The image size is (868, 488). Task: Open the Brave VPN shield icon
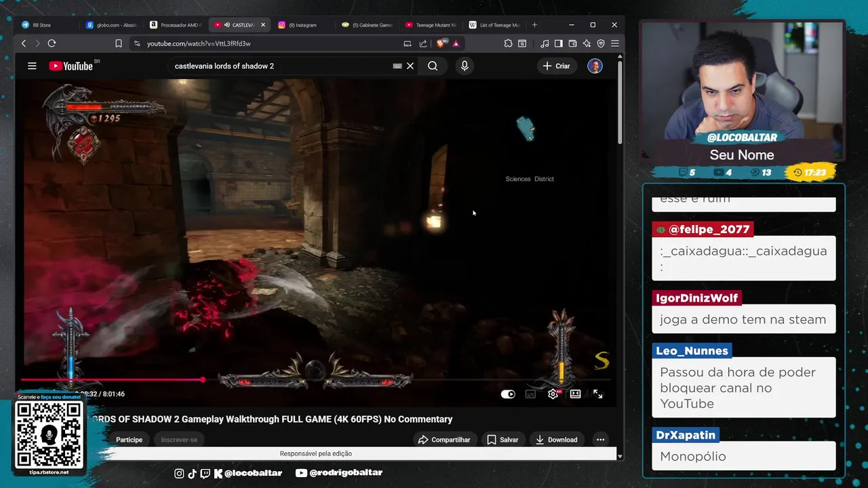(601, 43)
